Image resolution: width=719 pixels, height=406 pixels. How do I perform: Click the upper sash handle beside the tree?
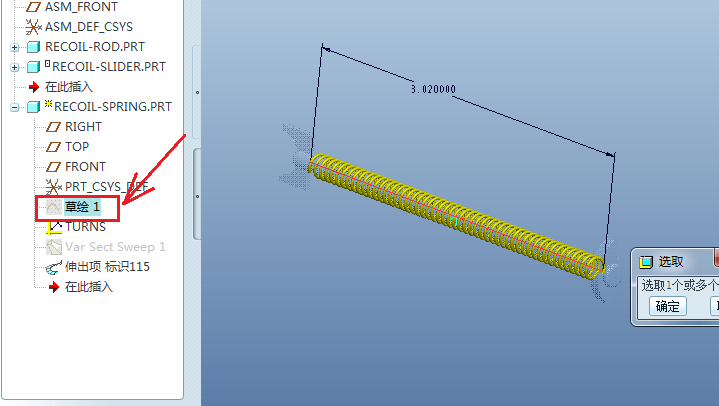197,92
